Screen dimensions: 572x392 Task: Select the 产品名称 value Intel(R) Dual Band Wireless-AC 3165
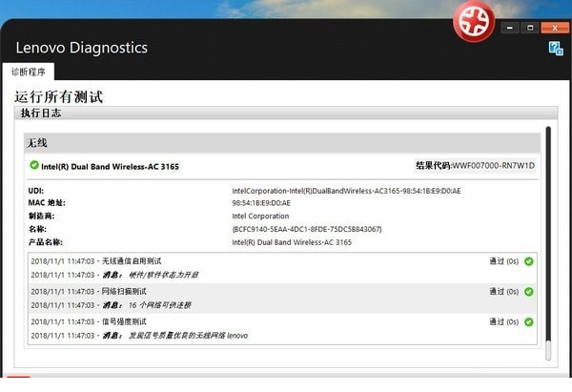click(292, 242)
